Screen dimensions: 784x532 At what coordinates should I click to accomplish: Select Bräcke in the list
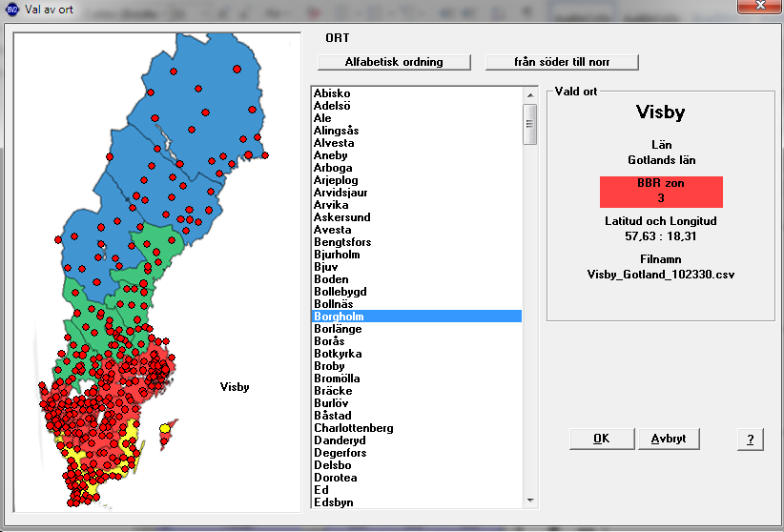click(x=417, y=391)
